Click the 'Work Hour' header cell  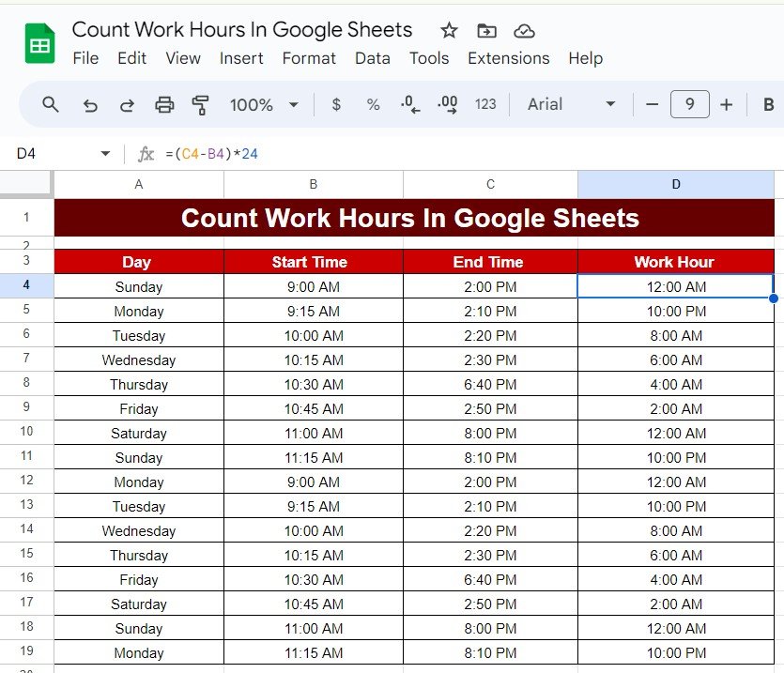pyautogui.click(x=675, y=262)
